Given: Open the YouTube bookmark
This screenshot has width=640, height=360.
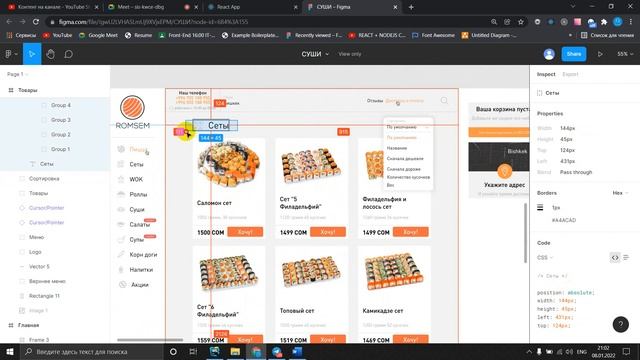Looking at the screenshot, I should (x=58, y=36).
